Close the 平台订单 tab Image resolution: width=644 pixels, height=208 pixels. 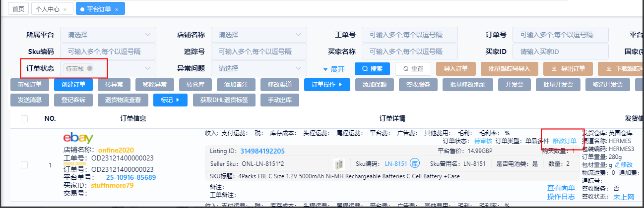tap(117, 9)
